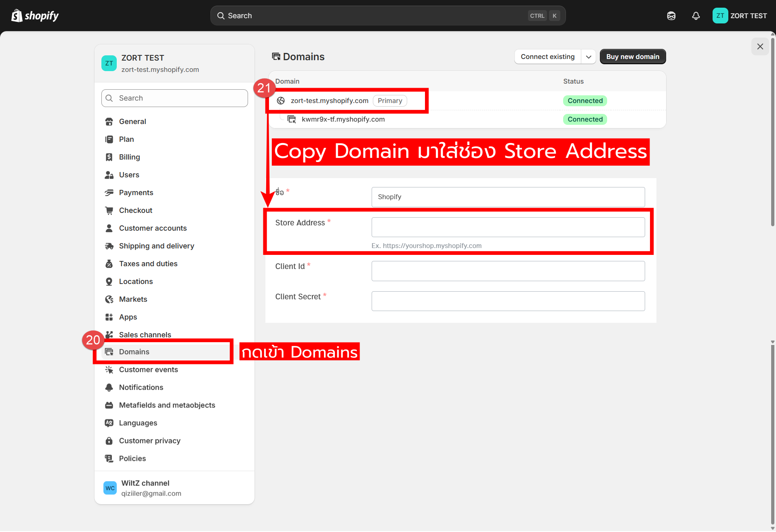This screenshot has width=776, height=532.
Task: Click the Languages icon in sidebar
Action: [x=109, y=423]
